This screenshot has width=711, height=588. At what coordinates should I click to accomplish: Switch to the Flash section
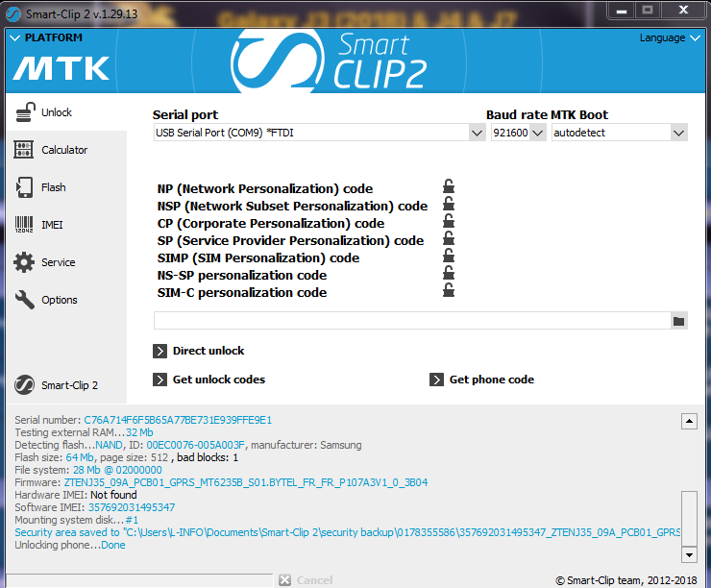[66, 187]
